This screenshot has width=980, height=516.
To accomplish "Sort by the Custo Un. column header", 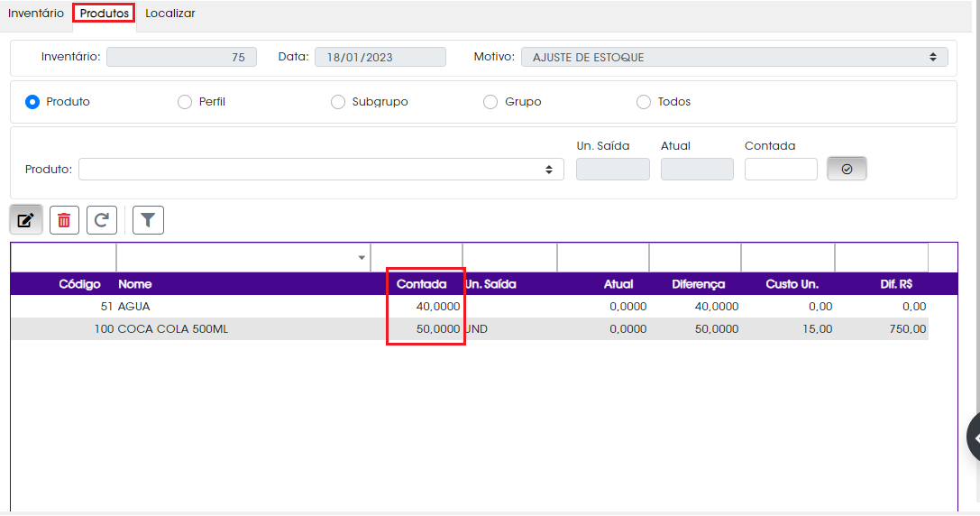I will [x=792, y=284].
